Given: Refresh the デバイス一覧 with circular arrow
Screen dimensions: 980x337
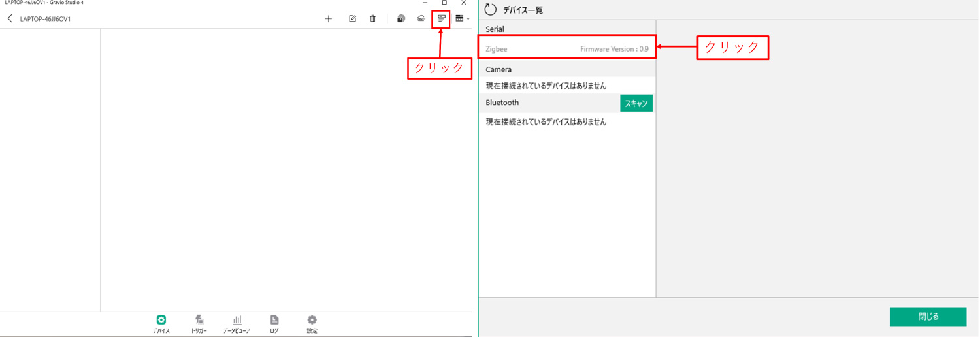Looking at the screenshot, I should [x=491, y=10].
